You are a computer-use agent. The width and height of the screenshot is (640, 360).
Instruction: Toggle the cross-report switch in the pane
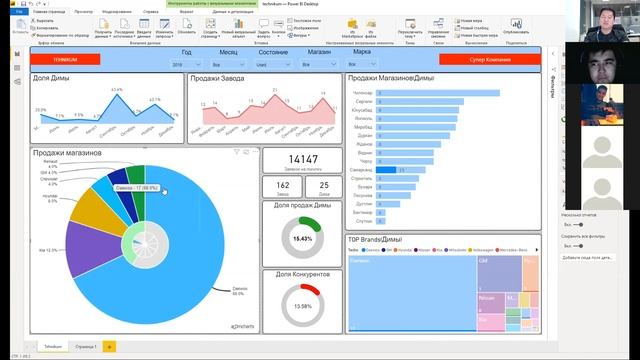coord(578,224)
